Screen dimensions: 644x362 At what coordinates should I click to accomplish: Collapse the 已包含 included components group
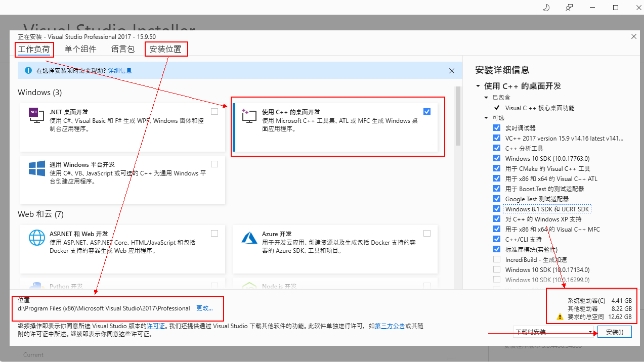point(487,97)
